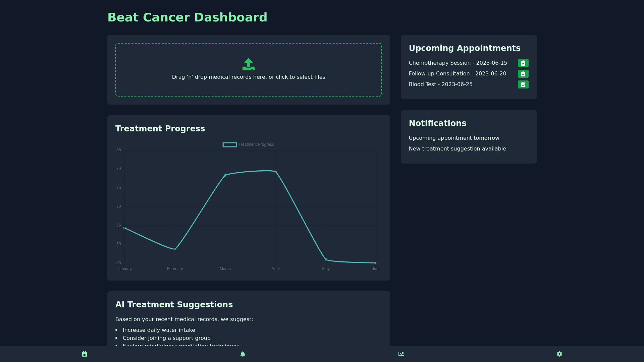Open notifications bell in bottom bar
Screen dimensions: 644x362
[x=243, y=354]
